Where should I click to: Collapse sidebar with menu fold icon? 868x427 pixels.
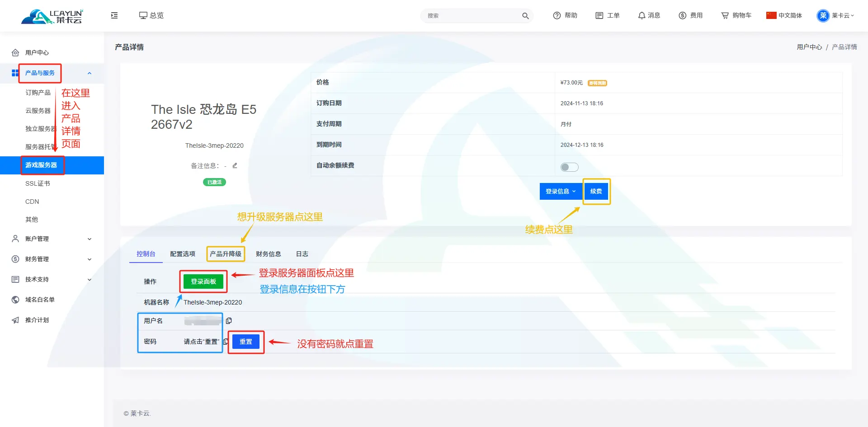(x=114, y=15)
